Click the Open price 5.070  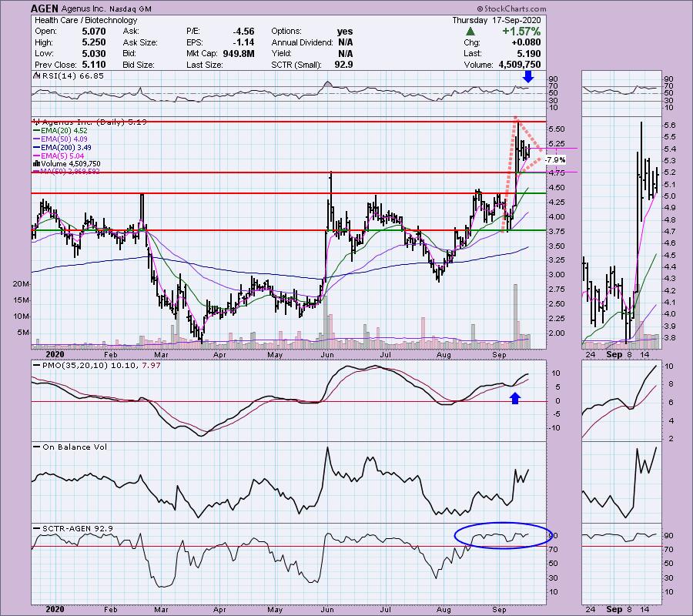94,32
